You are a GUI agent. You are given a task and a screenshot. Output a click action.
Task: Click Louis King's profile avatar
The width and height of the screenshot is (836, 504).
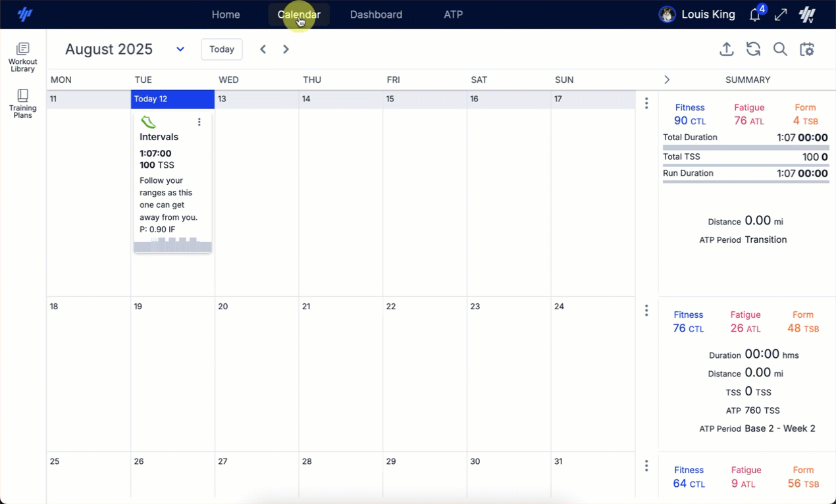[x=667, y=14]
